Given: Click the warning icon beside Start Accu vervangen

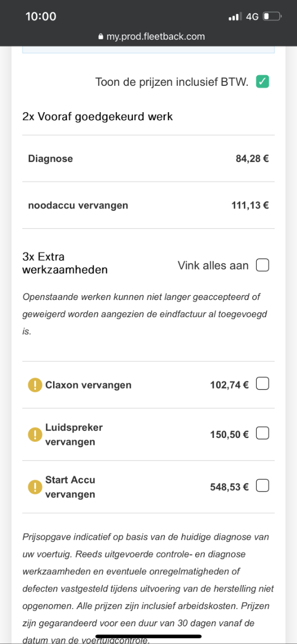Looking at the screenshot, I should click(35, 487).
